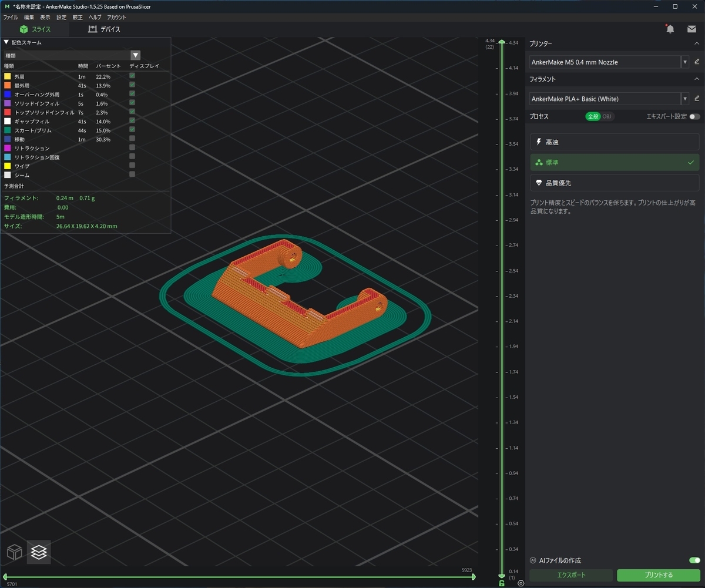Click the printer icon on デバイス tab

point(92,29)
